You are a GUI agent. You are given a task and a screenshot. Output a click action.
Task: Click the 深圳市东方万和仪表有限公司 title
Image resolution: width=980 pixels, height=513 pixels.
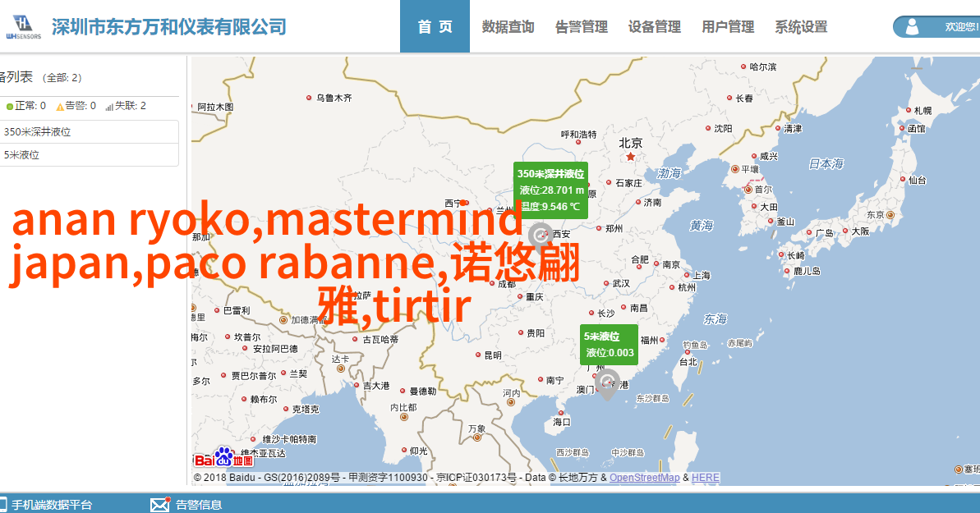[168, 27]
